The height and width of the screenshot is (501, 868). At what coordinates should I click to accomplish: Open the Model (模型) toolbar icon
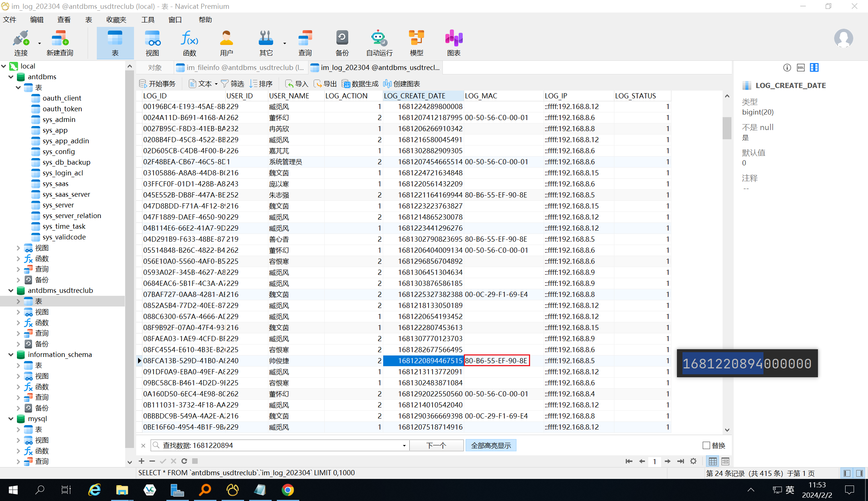click(x=417, y=43)
